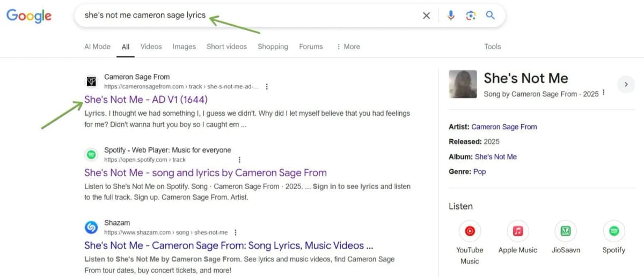Click the "Released: 2025" text
Viewport: 644px width, 277px height.
coord(474,142)
